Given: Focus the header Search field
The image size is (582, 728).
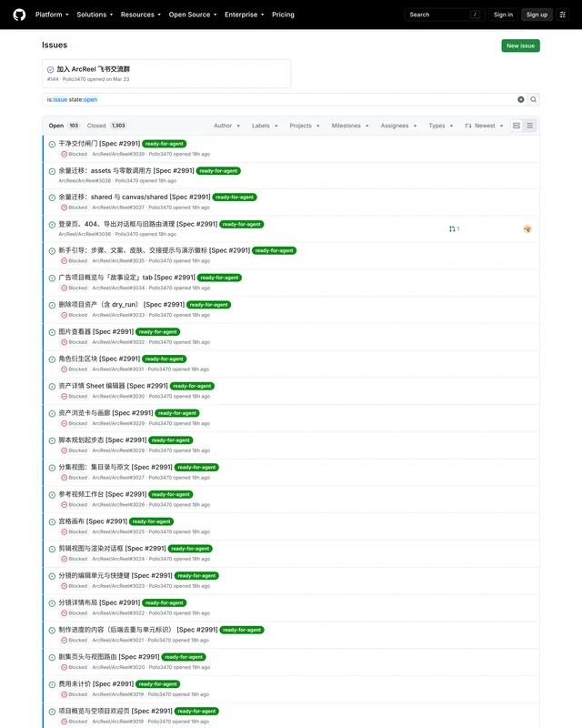Looking at the screenshot, I should 445,15.
